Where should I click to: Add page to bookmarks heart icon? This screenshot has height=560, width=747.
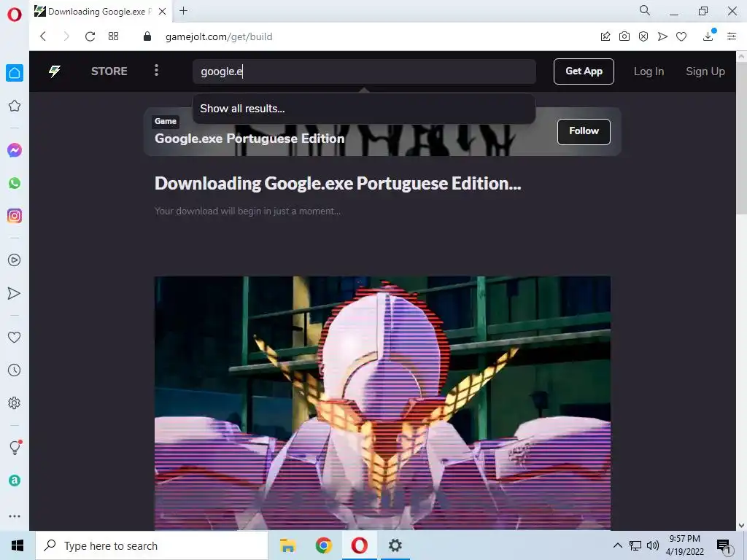(681, 36)
